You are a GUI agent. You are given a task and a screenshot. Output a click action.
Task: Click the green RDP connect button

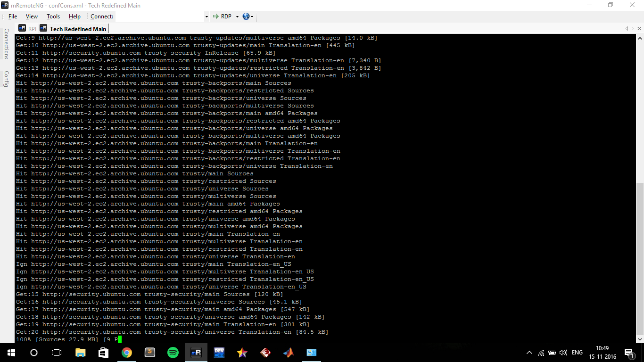pos(223,16)
